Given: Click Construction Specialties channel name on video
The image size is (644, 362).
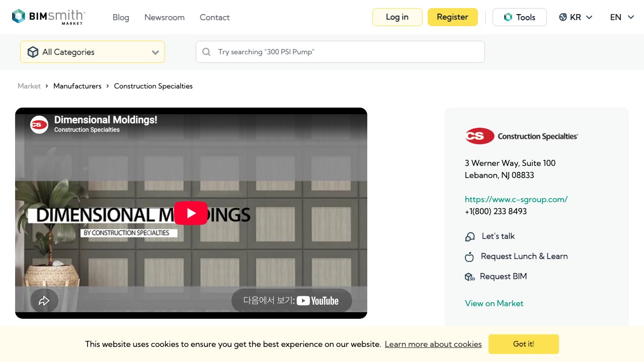Looking at the screenshot, I should (87, 130).
